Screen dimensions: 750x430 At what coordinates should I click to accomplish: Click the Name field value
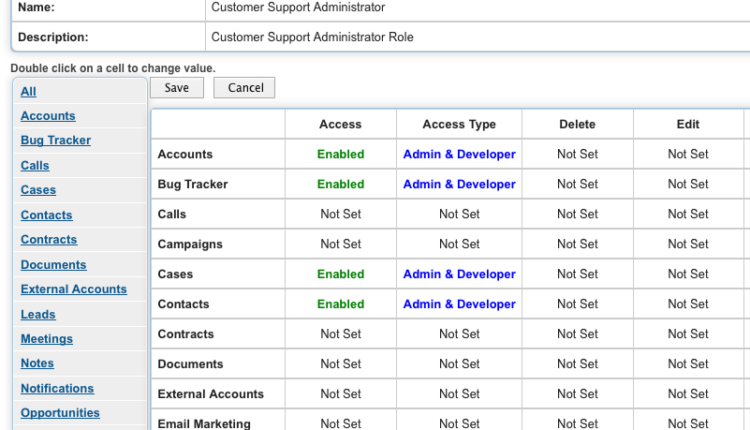(x=298, y=8)
